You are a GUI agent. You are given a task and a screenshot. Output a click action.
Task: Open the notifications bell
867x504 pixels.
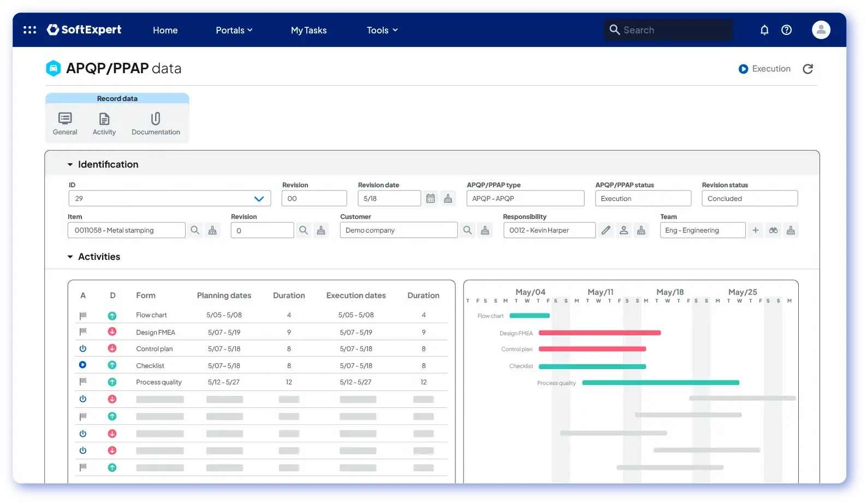[764, 30]
